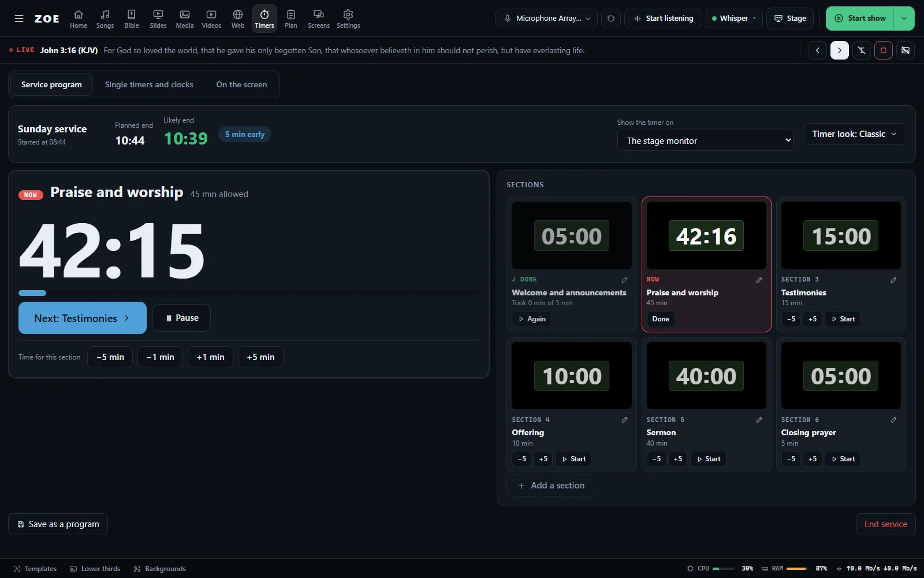Open the Settings section
Viewport: 924px width, 578px height.
[348, 18]
